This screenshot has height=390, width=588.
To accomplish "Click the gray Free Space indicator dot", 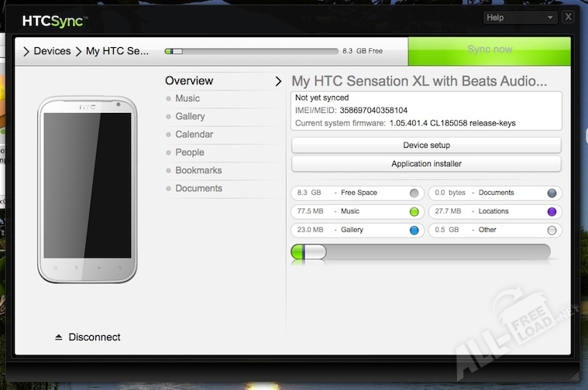I will pos(414,193).
